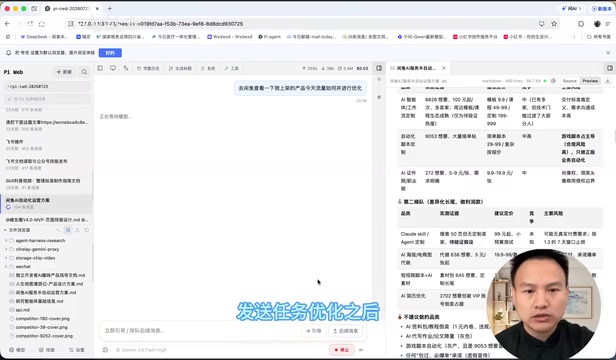Expand the clirelay-gemini-proxy folder
This screenshot has height=360, width=616.
click(x=6, y=249)
